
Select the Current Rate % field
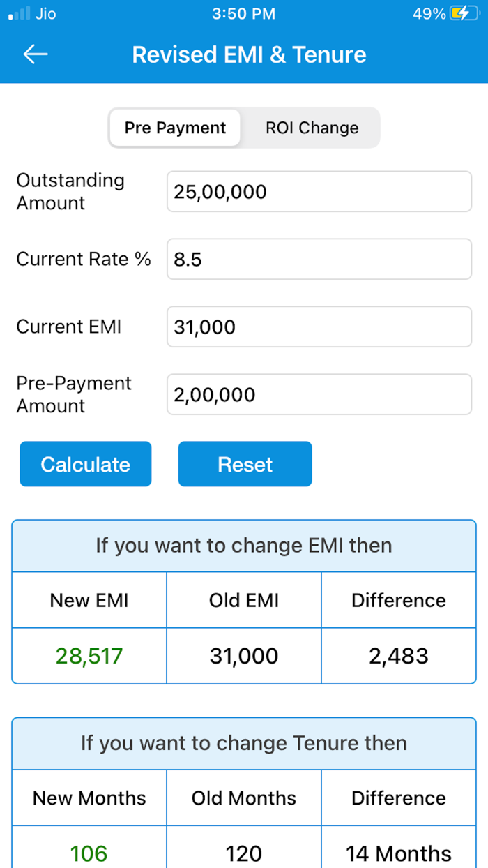pyautogui.click(x=319, y=259)
